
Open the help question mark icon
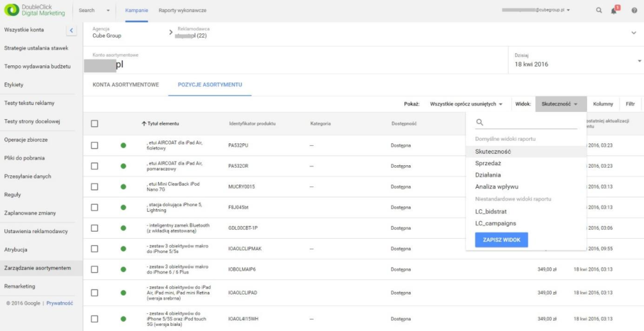point(634,10)
